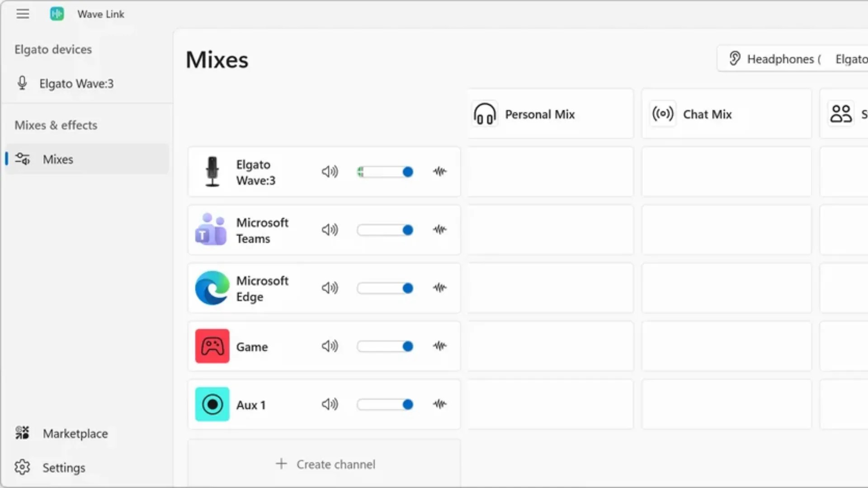Click the Microsoft Teams Chat Mix cell
The width and height of the screenshot is (868, 488).
point(726,230)
